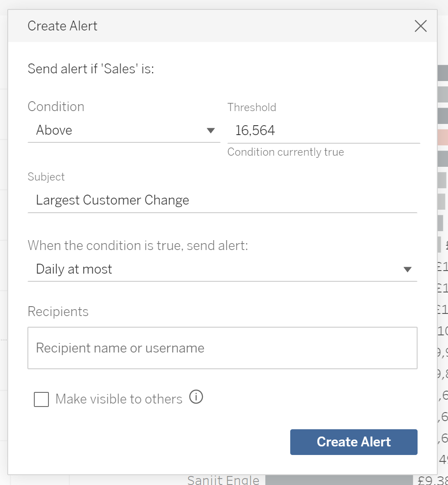This screenshot has height=485, width=448.
Task: Click the 'Sanjit Engle' customer label
Action: pyautogui.click(x=223, y=480)
